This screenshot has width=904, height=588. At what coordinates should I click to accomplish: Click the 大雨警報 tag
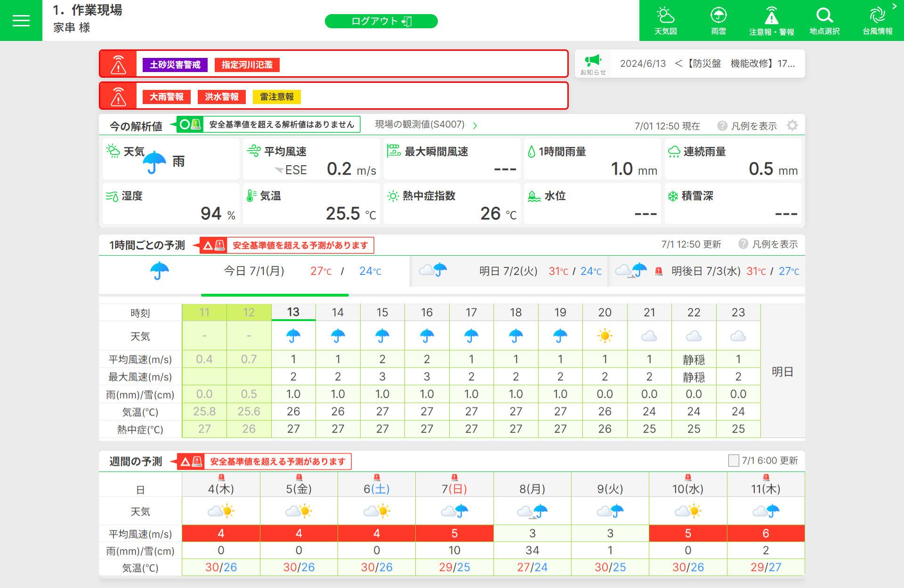pos(167,97)
